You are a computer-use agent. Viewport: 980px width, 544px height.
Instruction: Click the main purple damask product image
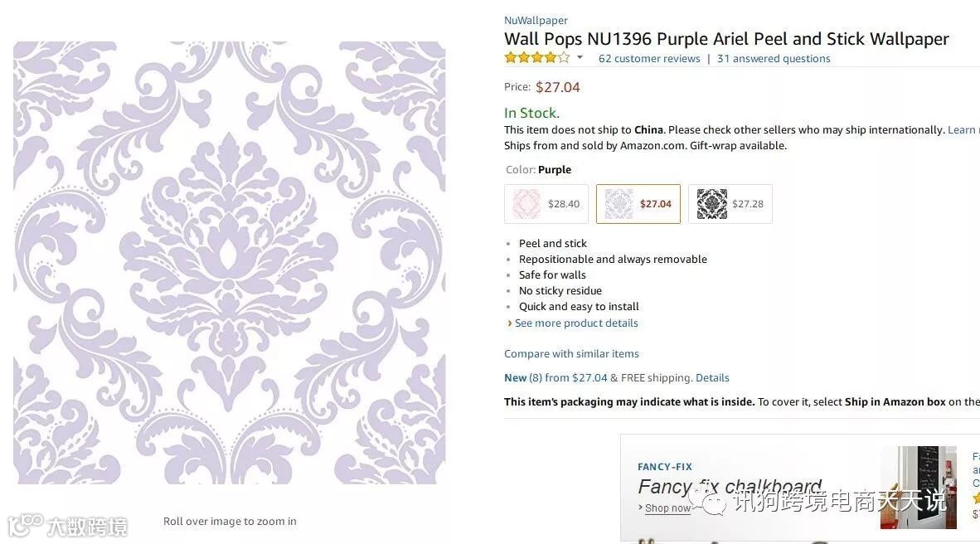230,263
